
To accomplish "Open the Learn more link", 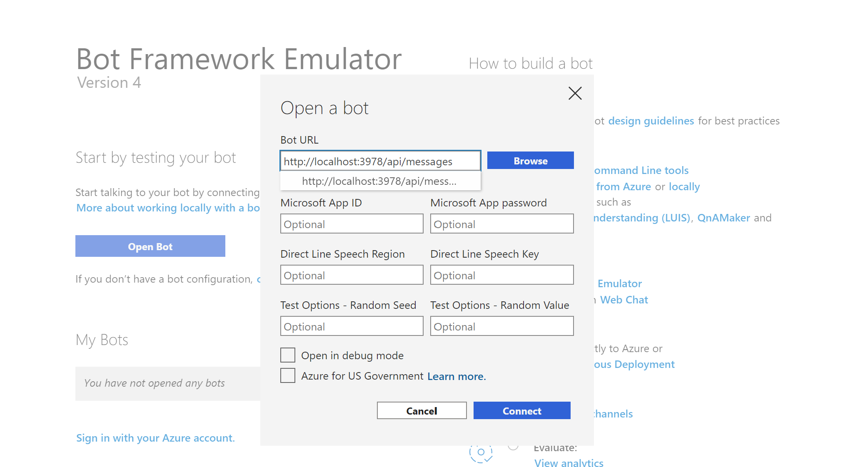I will coord(456,376).
